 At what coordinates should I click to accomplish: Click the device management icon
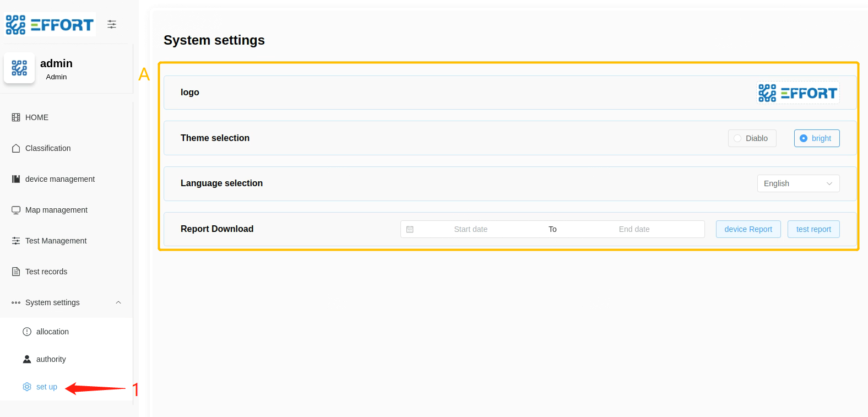pyautogui.click(x=16, y=179)
